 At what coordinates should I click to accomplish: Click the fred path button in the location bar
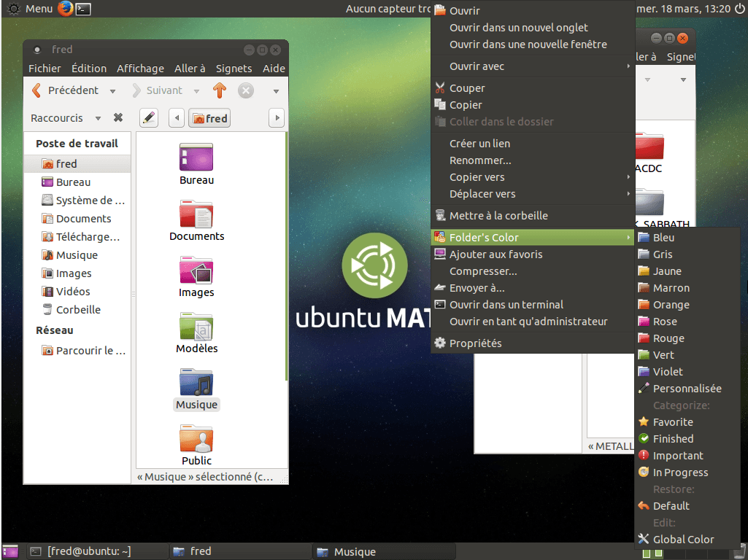tap(209, 117)
